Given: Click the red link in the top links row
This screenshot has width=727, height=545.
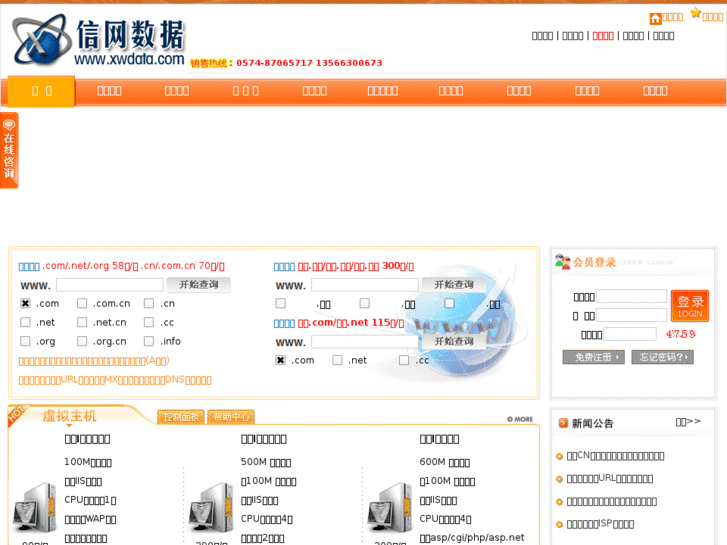Looking at the screenshot, I should (x=603, y=36).
